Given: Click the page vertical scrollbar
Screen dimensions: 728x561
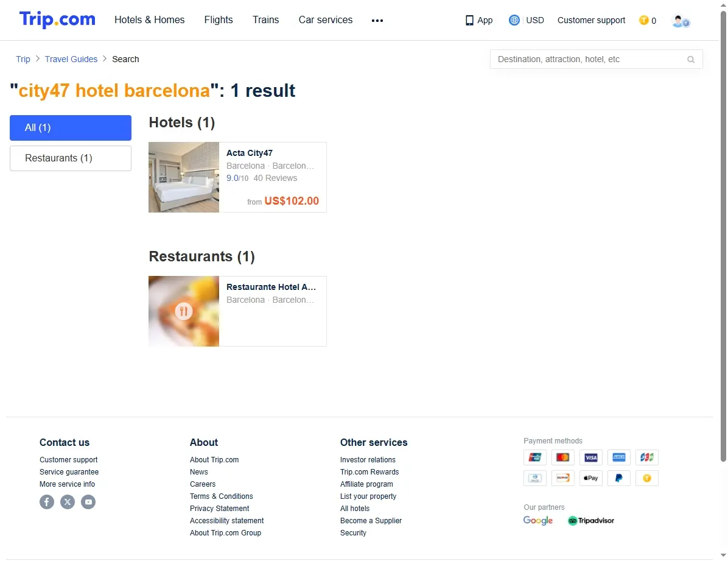Looking at the screenshot, I should click(x=723, y=236).
